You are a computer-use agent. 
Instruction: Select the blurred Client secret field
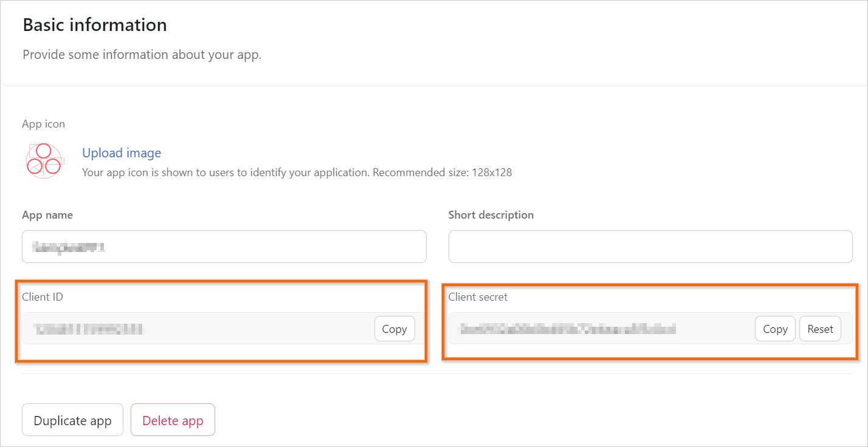coord(650,329)
